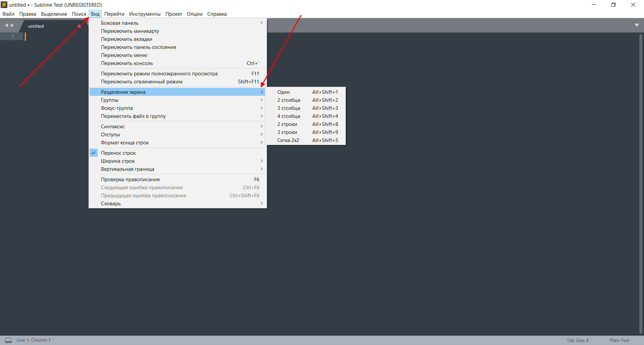
Task: Open the console via Переключить консоль
Action: [x=127, y=63]
